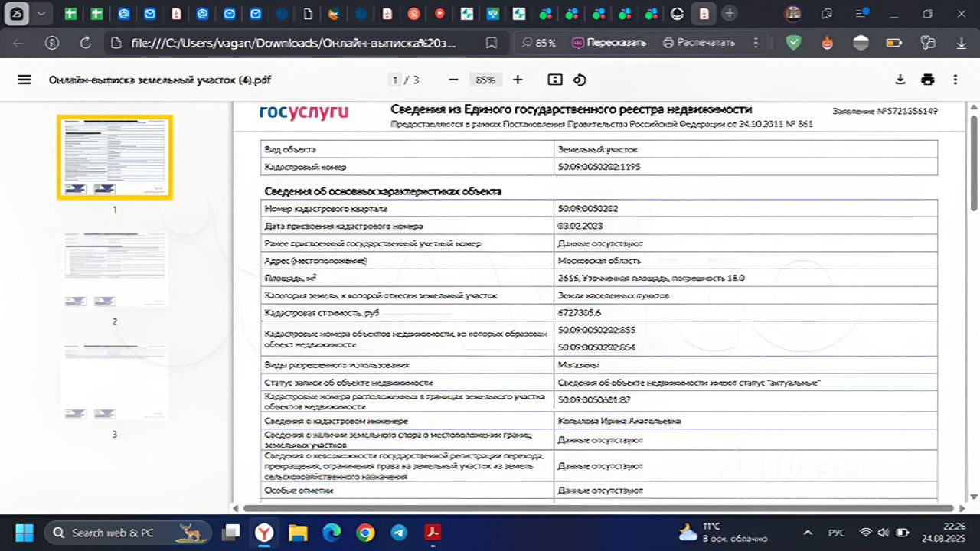Open the green shield protection icon
980x551 pixels.
coord(794,43)
